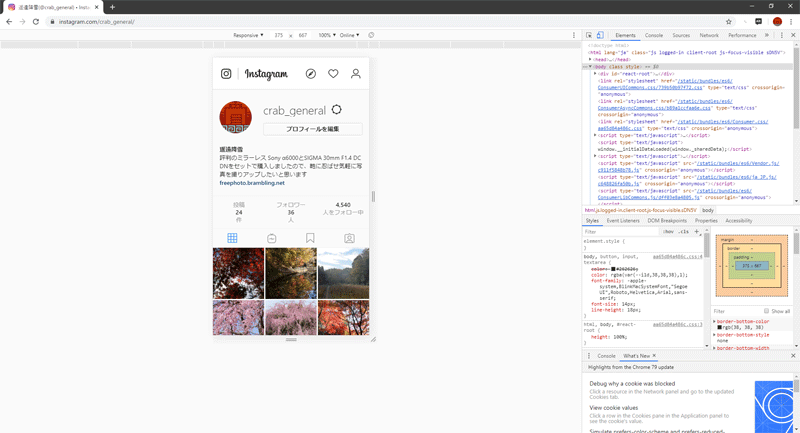Enable the Show all checkbox
This screenshot has width=800, height=433.
point(766,311)
